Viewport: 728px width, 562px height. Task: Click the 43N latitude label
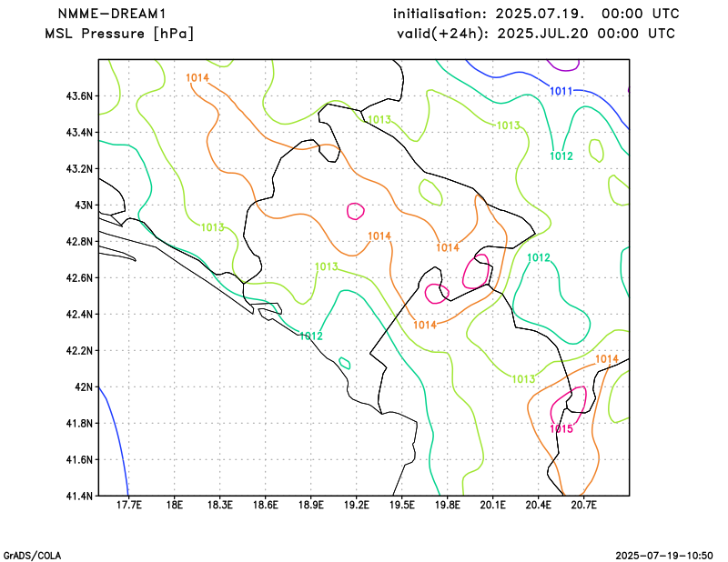tap(84, 206)
